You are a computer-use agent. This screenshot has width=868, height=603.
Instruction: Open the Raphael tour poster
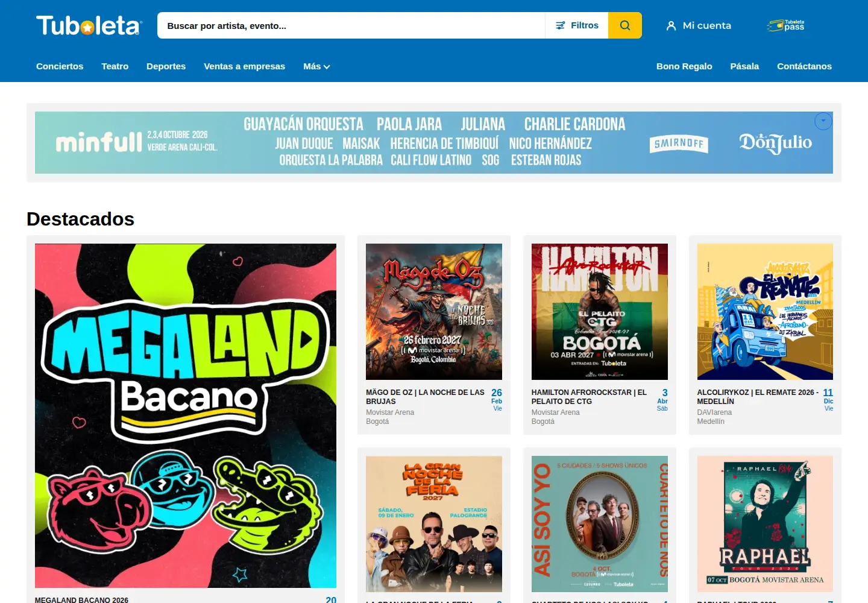click(x=765, y=524)
